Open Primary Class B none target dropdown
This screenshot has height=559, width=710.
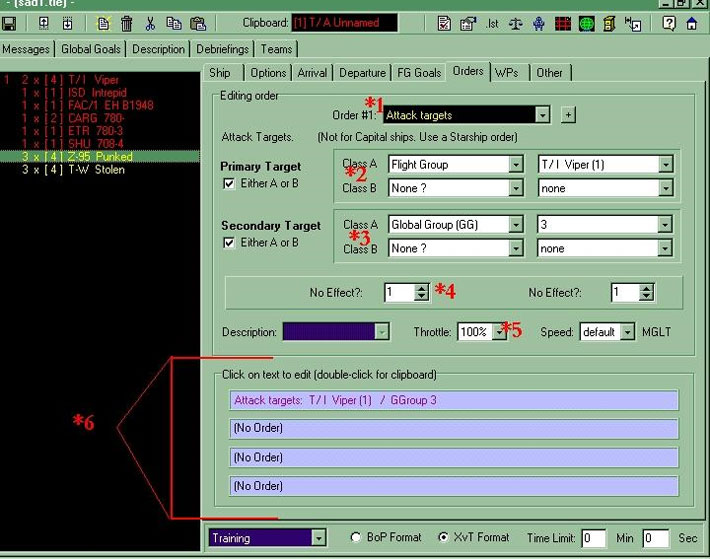click(x=666, y=188)
